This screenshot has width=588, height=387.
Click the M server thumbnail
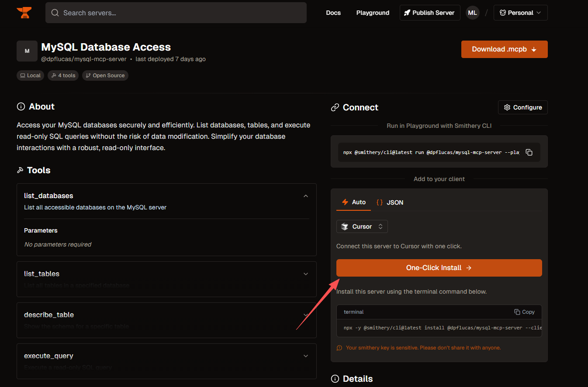coord(27,51)
